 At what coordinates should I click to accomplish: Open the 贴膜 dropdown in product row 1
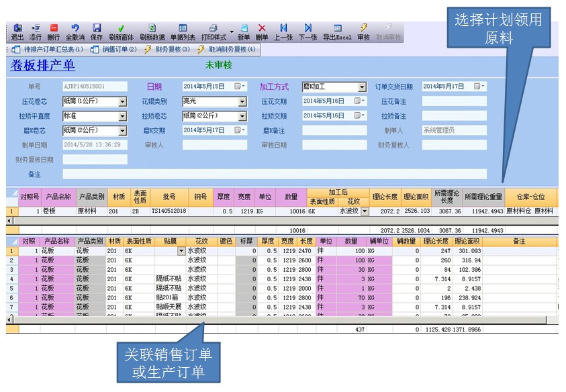181,251
